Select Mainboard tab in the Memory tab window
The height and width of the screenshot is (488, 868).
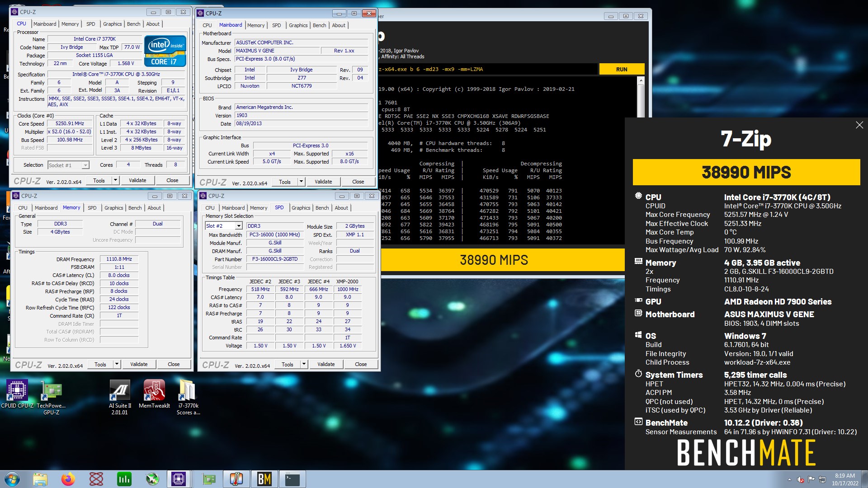(46, 208)
